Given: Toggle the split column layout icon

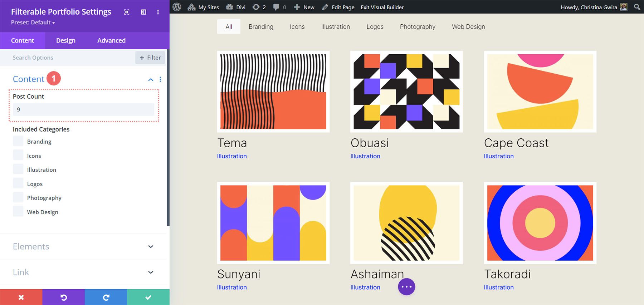Looking at the screenshot, I should (x=143, y=12).
